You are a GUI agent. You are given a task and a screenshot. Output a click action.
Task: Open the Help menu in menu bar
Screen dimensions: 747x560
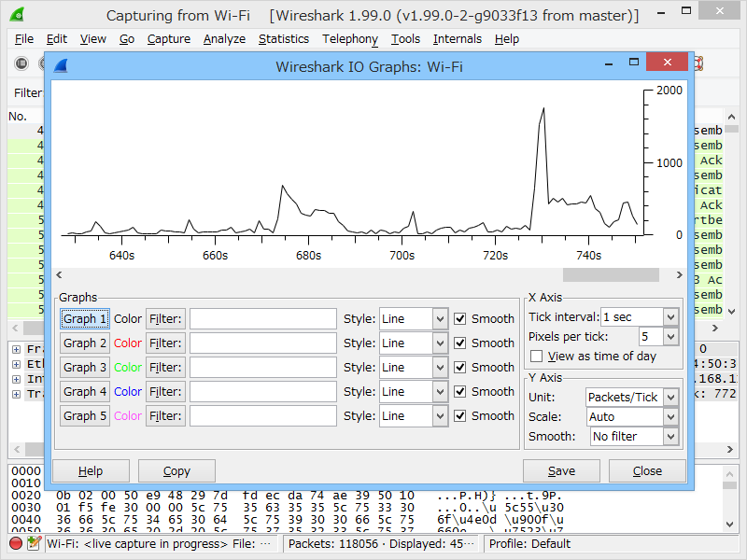point(506,38)
